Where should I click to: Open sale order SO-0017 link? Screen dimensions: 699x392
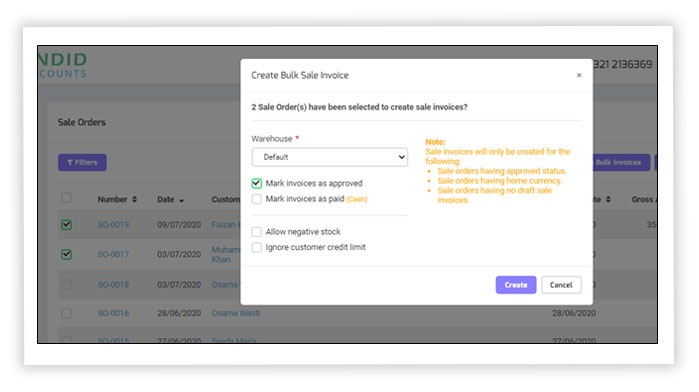(x=113, y=255)
